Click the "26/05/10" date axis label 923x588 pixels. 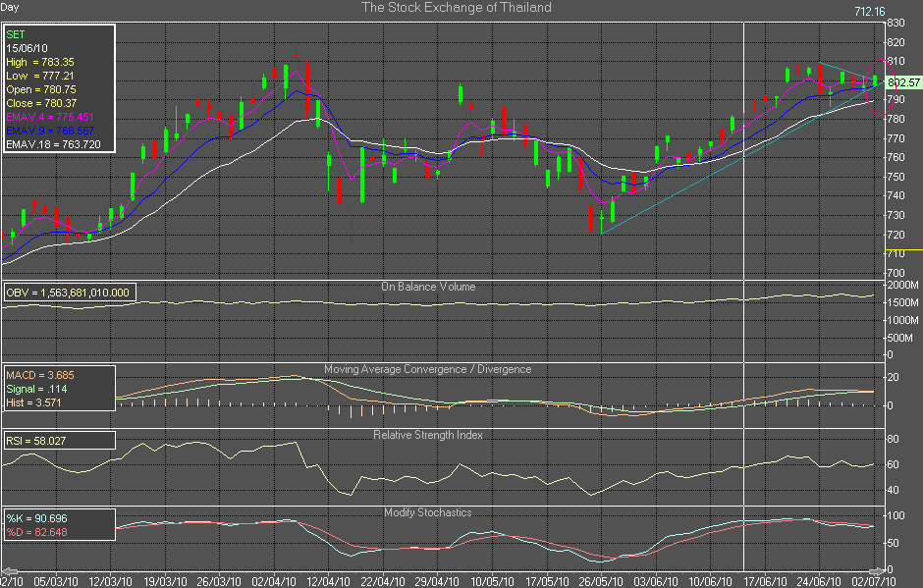[601, 581]
